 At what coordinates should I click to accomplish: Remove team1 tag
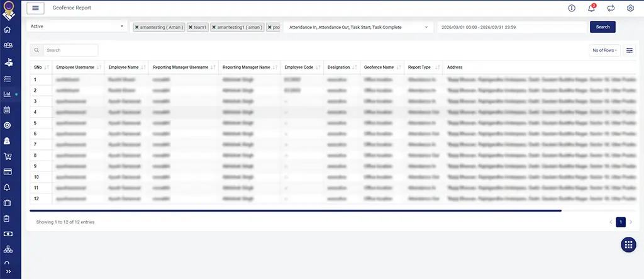coord(191,27)
